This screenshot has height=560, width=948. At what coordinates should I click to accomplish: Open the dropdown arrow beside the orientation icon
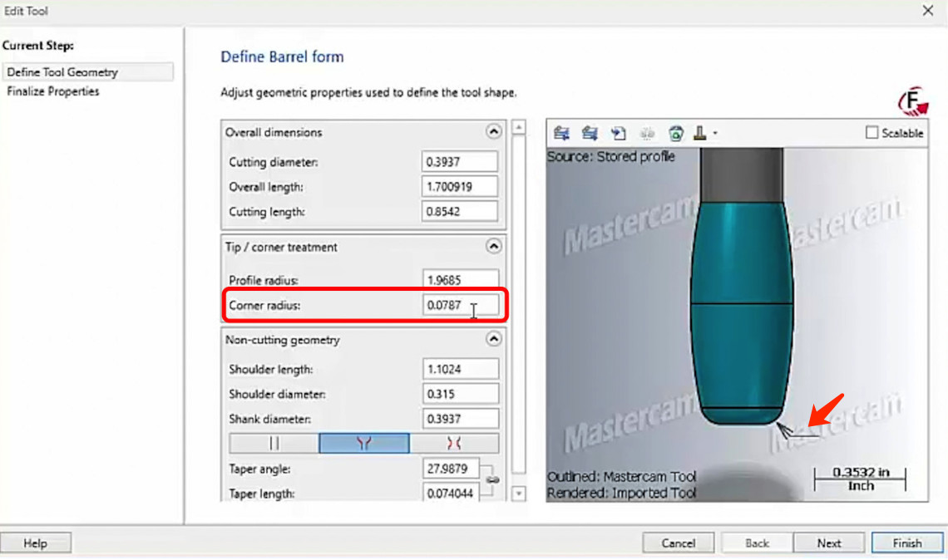point(715,134)
